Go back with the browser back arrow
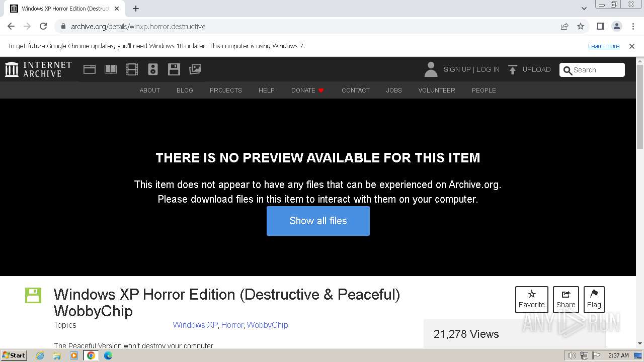644x362 pixels. pyautogui.click(x=11, y=26)
